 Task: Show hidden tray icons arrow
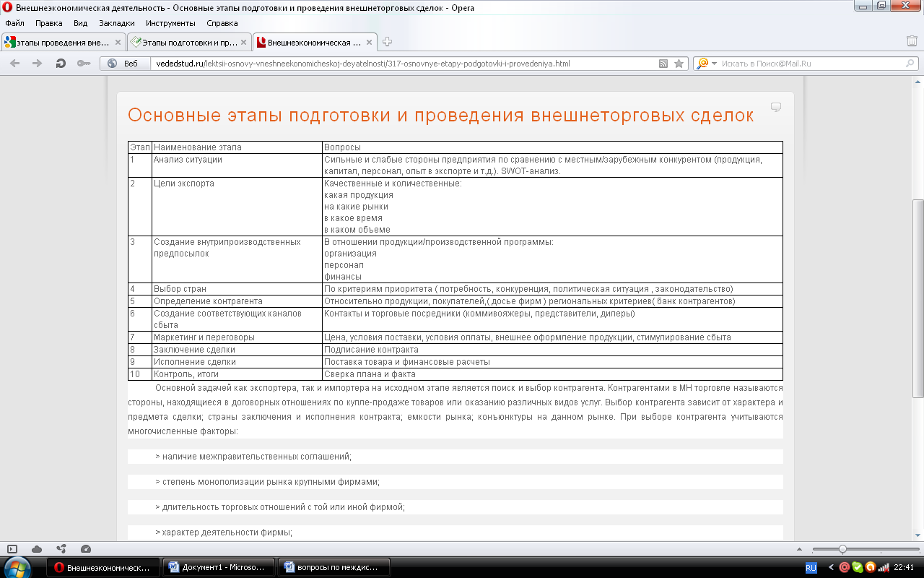830,568
